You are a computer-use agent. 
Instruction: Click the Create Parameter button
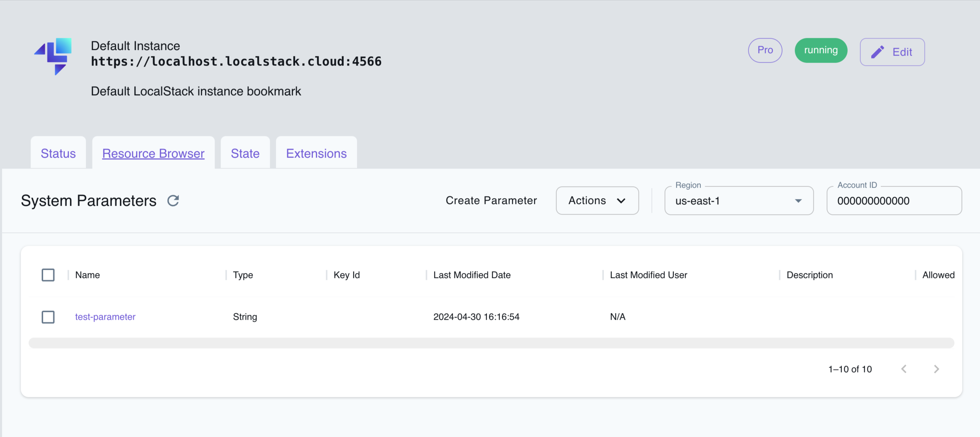coord(492,200)
